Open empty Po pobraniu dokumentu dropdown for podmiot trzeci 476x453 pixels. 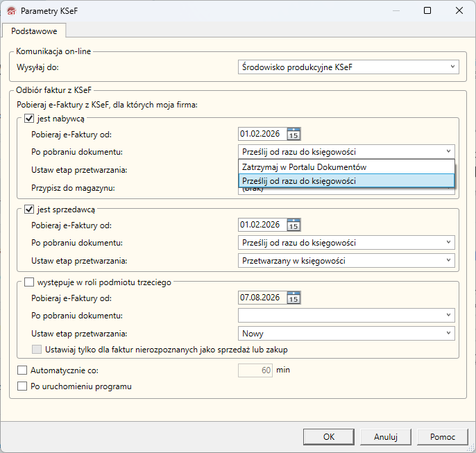click(346, 315)
